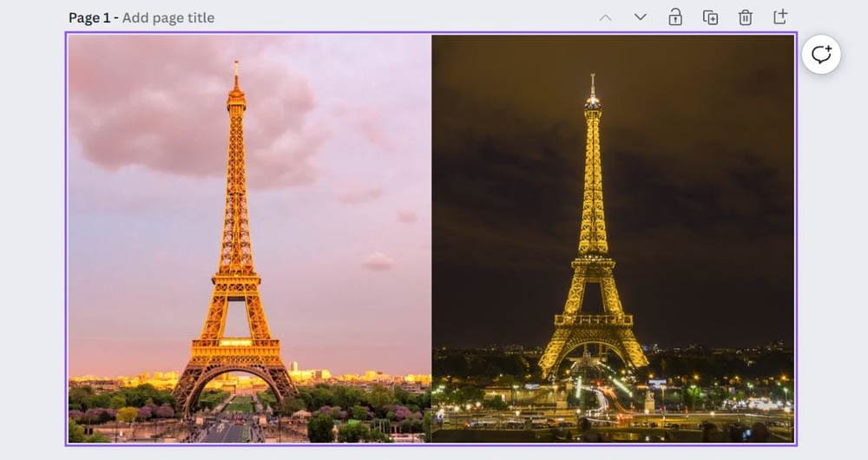
Task: Click the 'Page 1 -' label
Action: tap(93, 17)
